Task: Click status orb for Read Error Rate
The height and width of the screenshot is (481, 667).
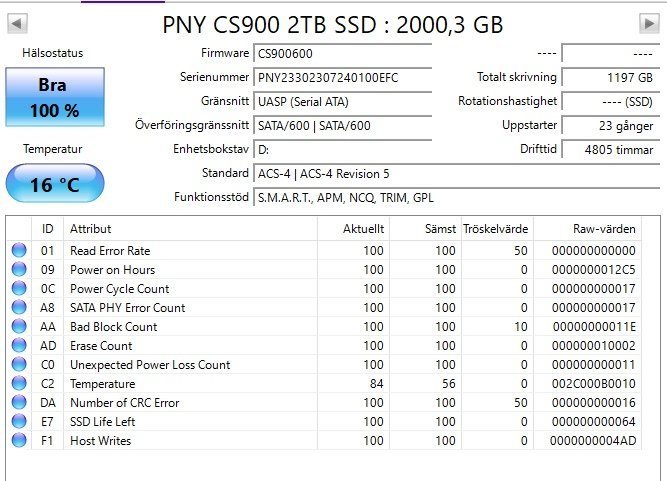Action: (19, 250)
